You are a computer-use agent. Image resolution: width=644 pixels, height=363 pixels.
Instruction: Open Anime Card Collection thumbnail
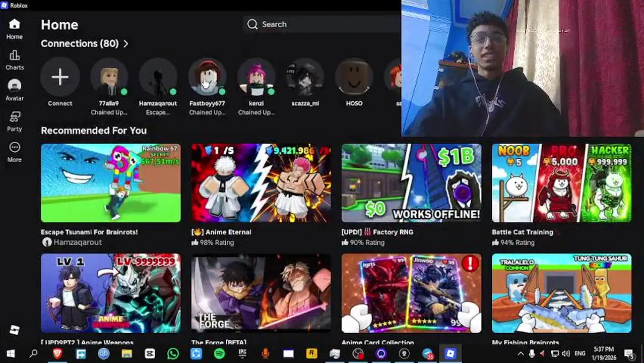[x=411, y=293]
